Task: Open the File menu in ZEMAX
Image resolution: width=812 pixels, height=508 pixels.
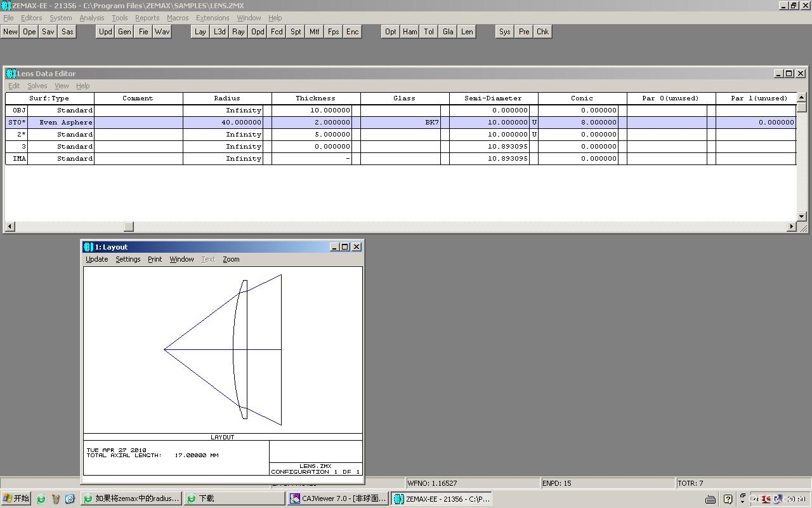Action: [x=8, y=18]
